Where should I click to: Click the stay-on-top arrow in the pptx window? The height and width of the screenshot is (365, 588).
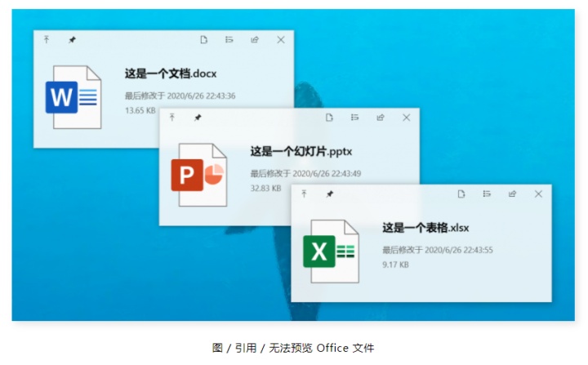172,118
